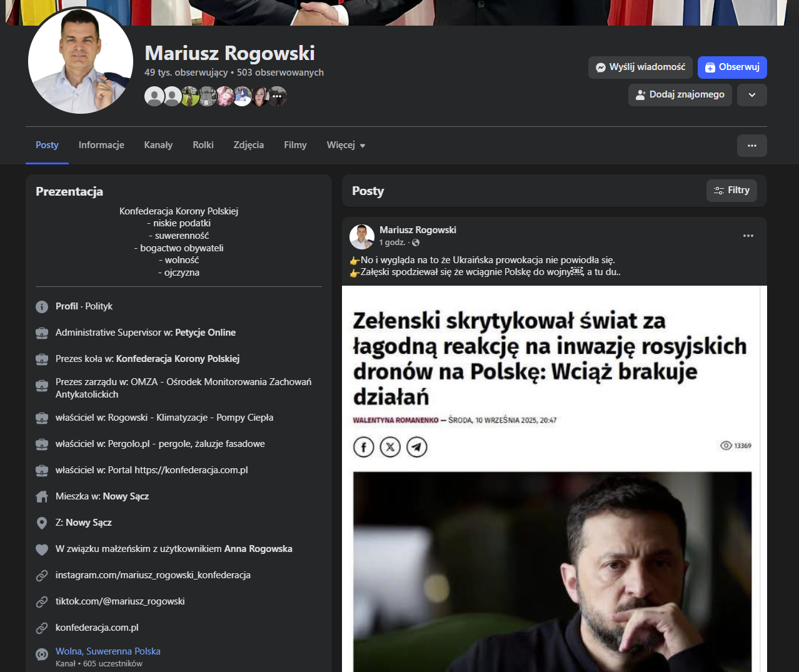This screenshot has width=799, height=672.
Task: Click the post author's small avatar
Action: 362,236
